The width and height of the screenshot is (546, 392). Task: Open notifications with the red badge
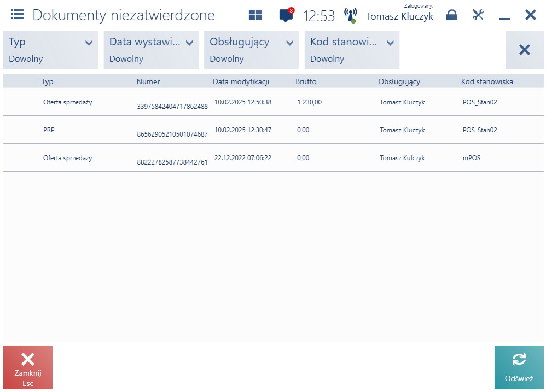[x=287, y=15]
